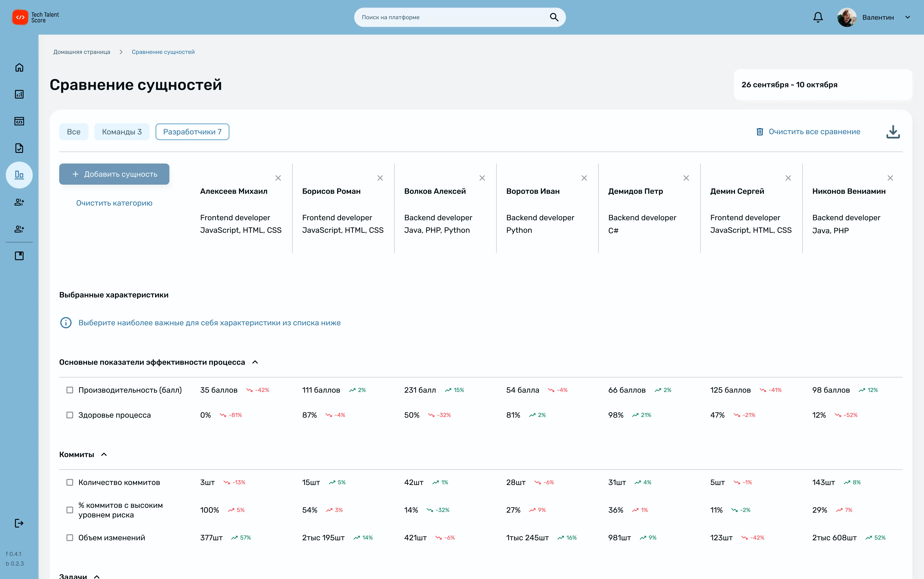
Task: Open notifications bell
Action: 818,17
